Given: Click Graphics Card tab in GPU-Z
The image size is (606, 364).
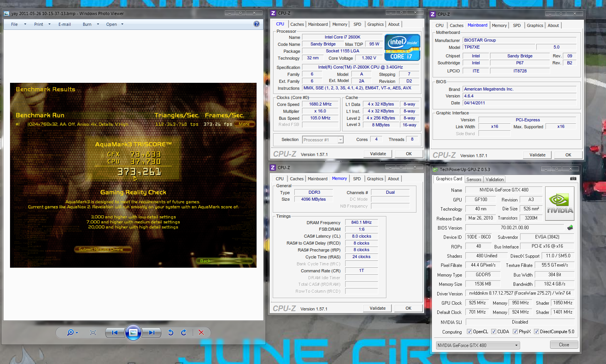Looking at the screenshot, I should tap(449, 179).
